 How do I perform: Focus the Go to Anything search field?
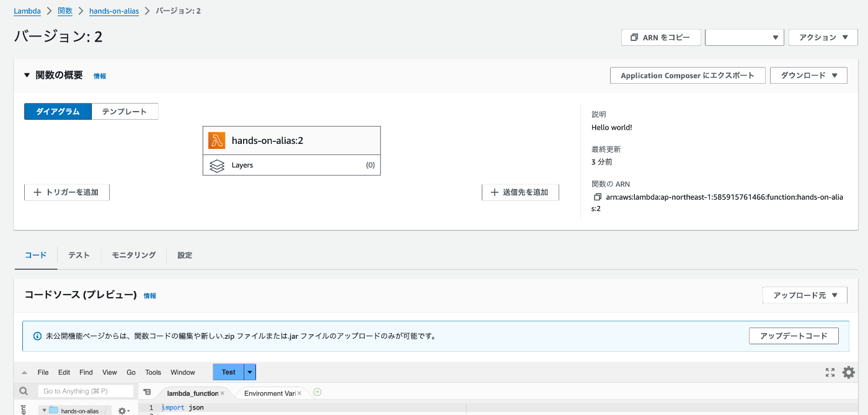pos(86,391)
